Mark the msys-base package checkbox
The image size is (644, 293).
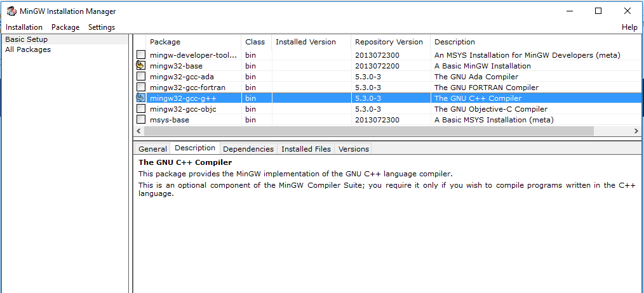tap(141, 120)
